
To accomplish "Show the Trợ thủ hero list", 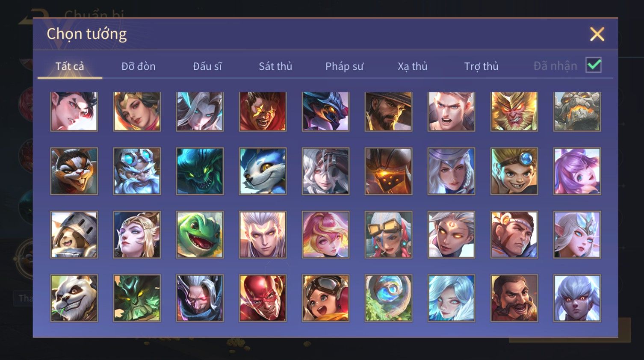I will (482, 66).
